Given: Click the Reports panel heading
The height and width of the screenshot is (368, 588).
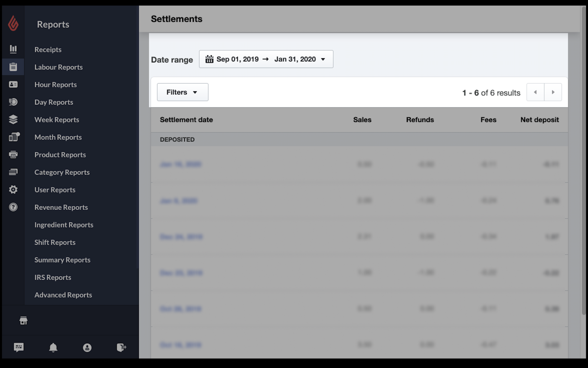Looking at the screenshot, I should (x=53, y=24).
